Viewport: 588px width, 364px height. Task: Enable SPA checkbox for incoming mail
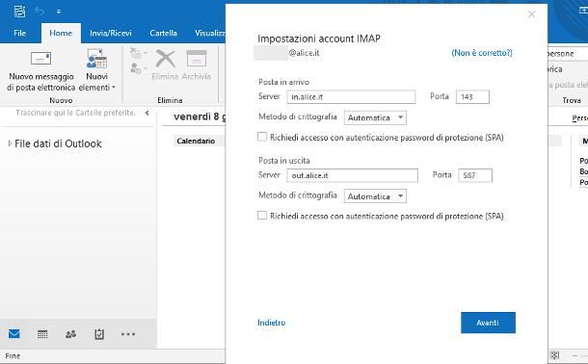point(262,137)
